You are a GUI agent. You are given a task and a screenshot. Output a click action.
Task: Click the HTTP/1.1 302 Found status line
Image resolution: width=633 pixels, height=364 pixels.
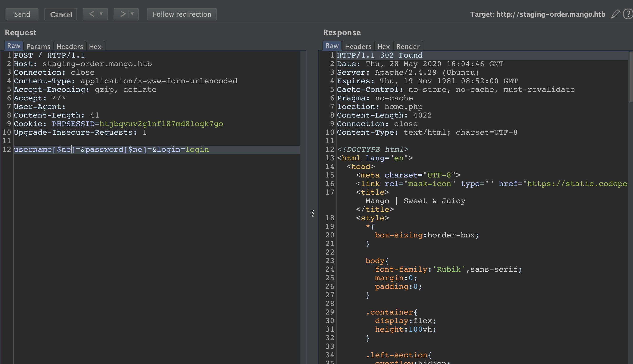coord(380,55)
